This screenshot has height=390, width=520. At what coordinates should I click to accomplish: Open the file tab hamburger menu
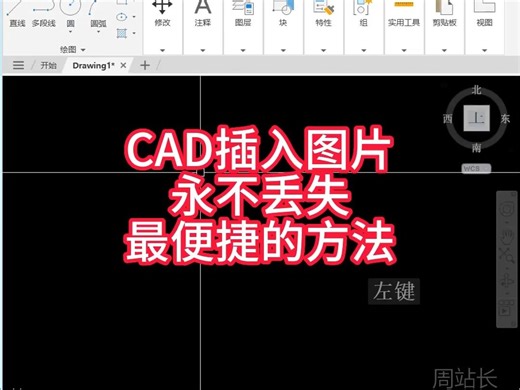pyautogui.click(x=18, y=65)
